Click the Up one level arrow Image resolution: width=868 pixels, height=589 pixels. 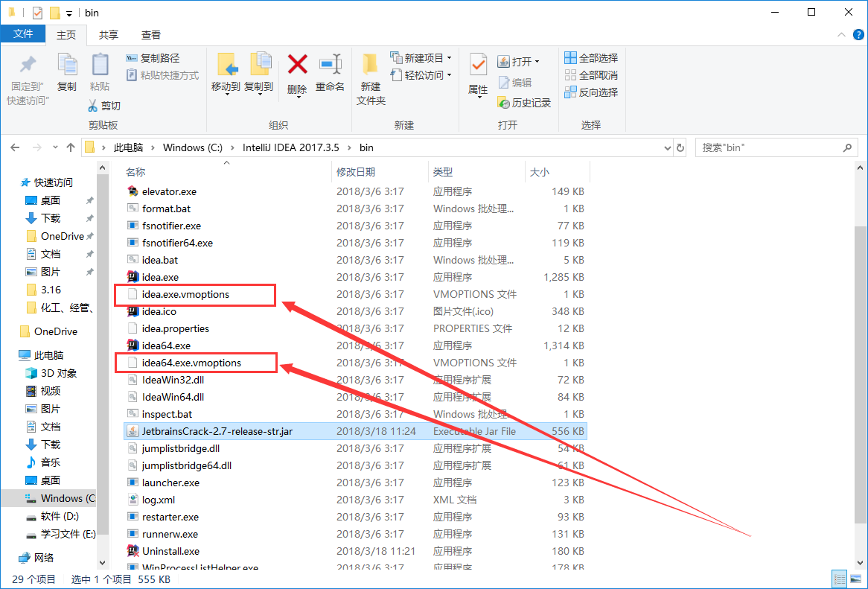[x=70, y=147]
